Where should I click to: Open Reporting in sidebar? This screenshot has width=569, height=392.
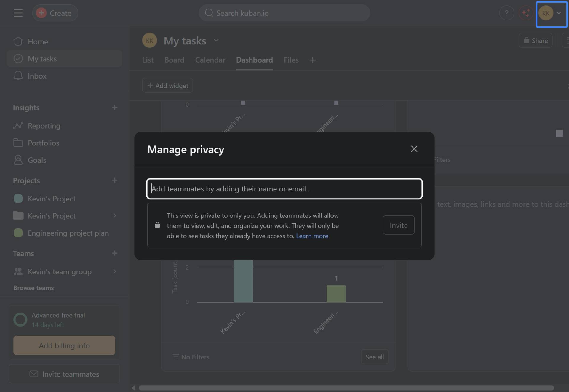pyautogui.click(x=64, y=126)
